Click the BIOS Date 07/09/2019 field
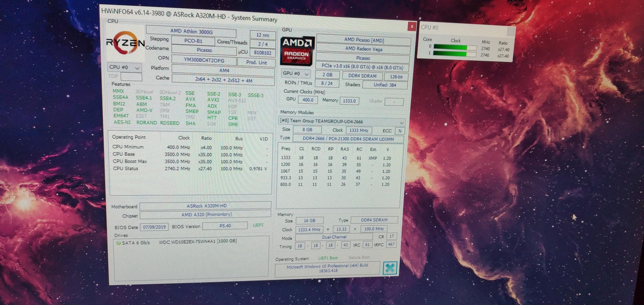 154,227
